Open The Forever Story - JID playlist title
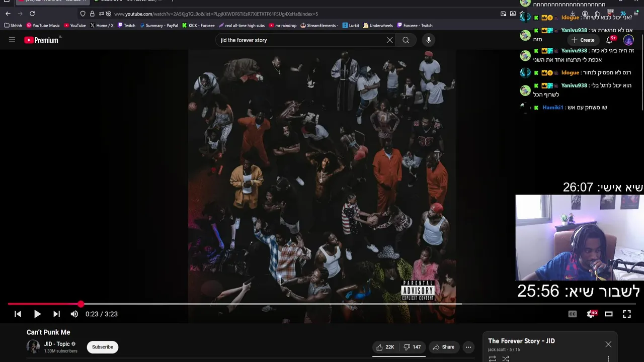Screen dimensions: 644x362 point(521,341)
